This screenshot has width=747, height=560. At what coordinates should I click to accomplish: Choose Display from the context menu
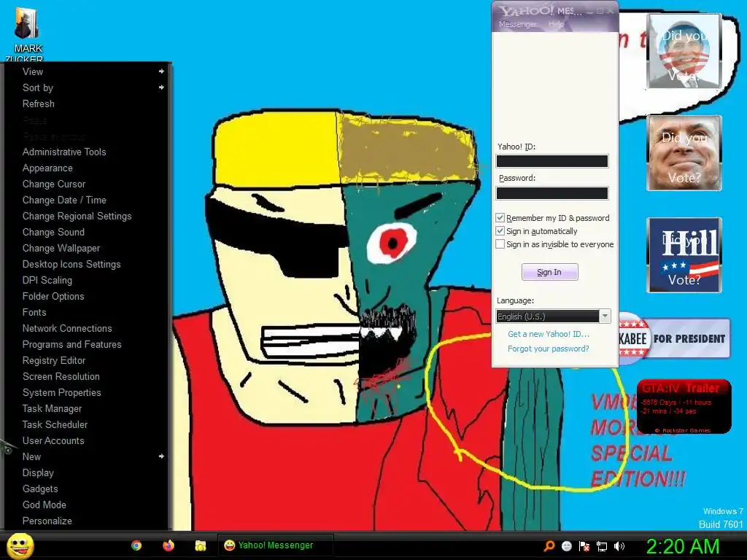(87, 472)
